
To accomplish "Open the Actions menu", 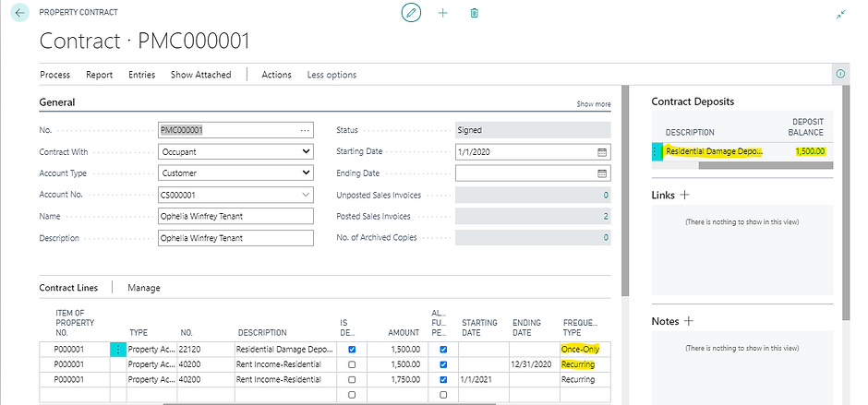I will point(276,75).
